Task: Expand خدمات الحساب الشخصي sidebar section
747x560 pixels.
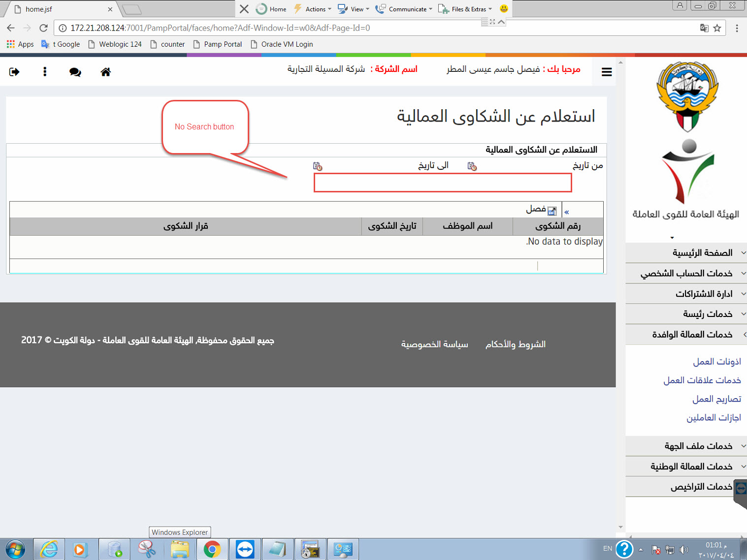Action: 686,273
